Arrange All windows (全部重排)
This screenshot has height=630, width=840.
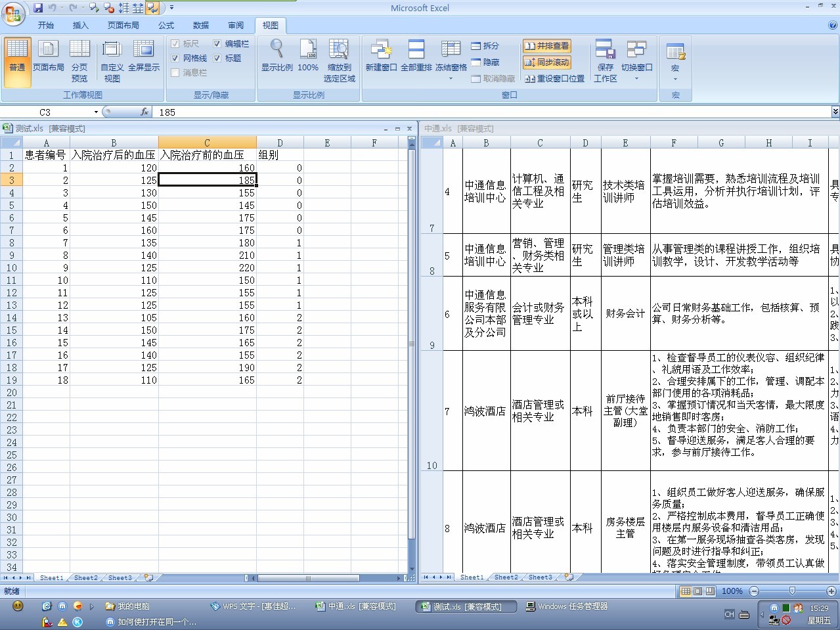(416, 56)
